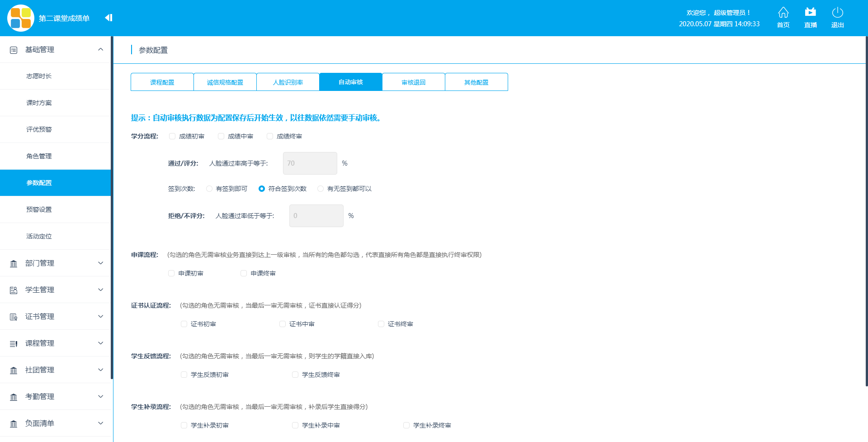
Task: Select 有无签到都可以 radio option
Action: 321,189
